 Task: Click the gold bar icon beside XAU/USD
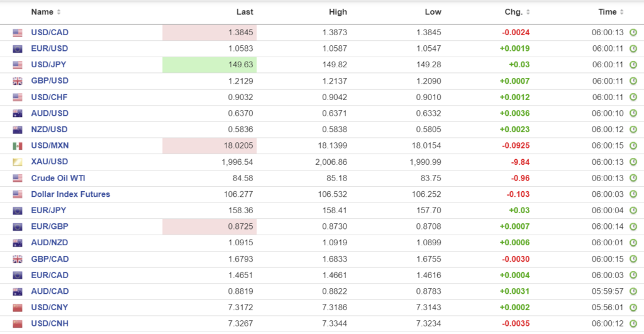(x=18, y=162)
